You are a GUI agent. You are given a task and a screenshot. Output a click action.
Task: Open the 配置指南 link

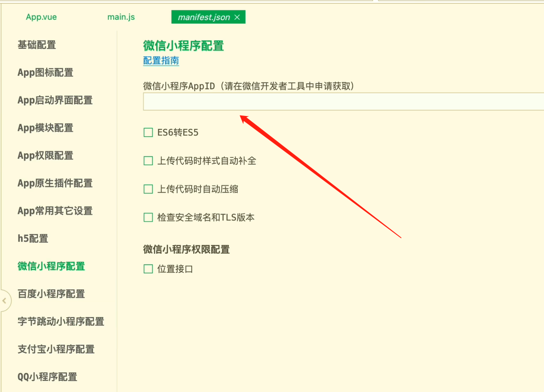(161, 61)
